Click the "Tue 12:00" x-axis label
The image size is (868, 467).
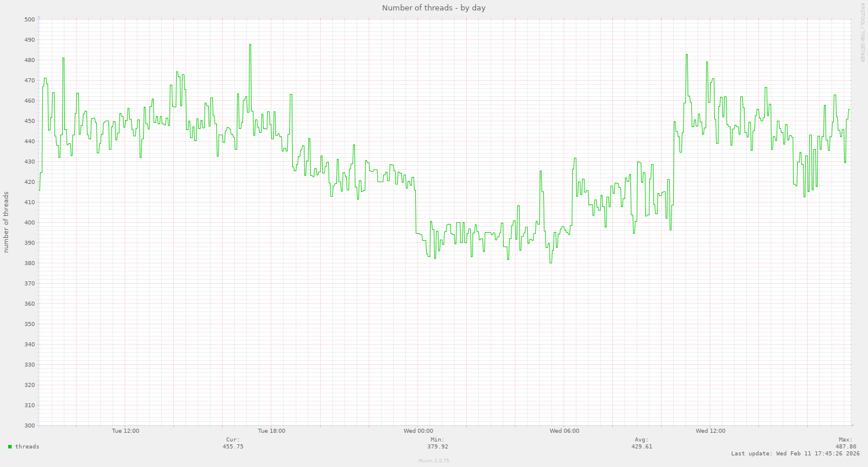pos(125,431)
